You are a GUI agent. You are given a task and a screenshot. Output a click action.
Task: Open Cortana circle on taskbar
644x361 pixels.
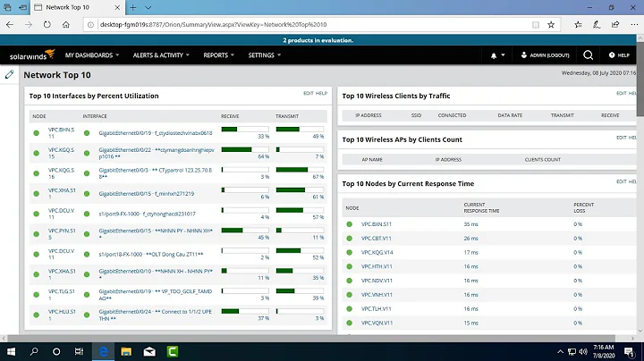pos(56,351)
